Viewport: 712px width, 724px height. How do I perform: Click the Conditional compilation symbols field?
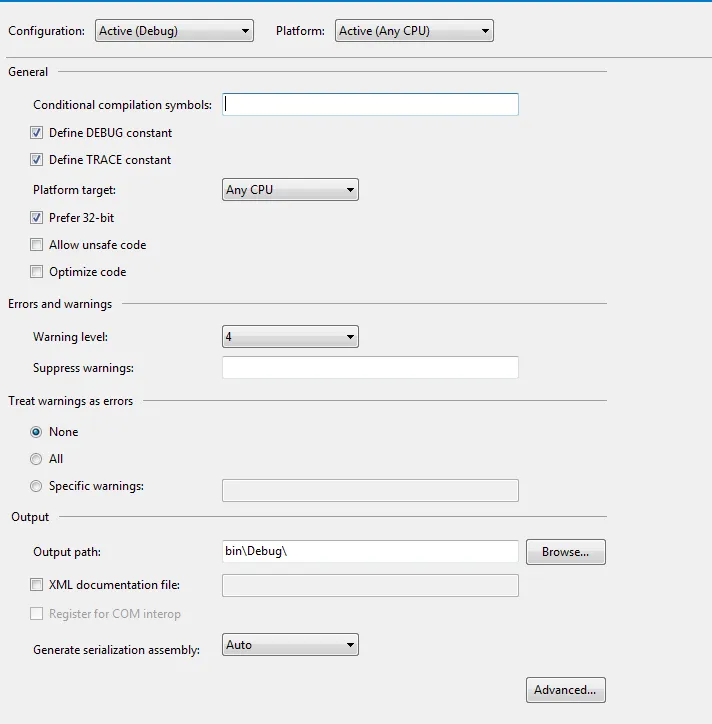pos(370,104)
